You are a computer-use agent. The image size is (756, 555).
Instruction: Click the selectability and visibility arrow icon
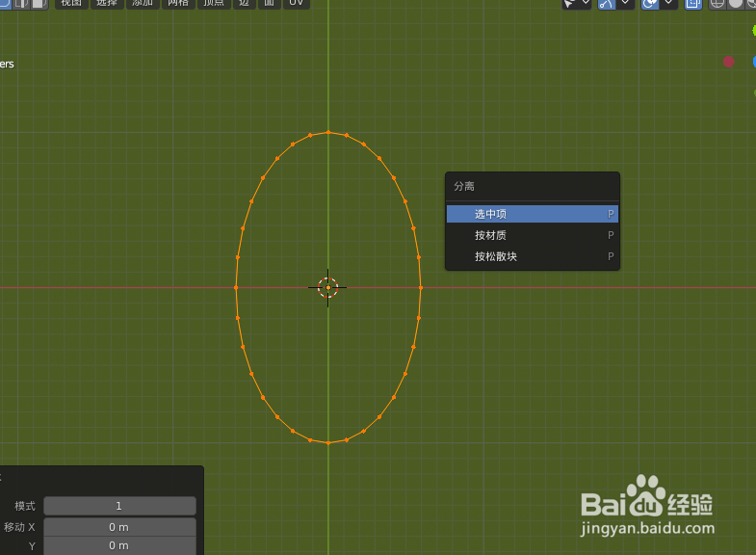click(570, 4)
